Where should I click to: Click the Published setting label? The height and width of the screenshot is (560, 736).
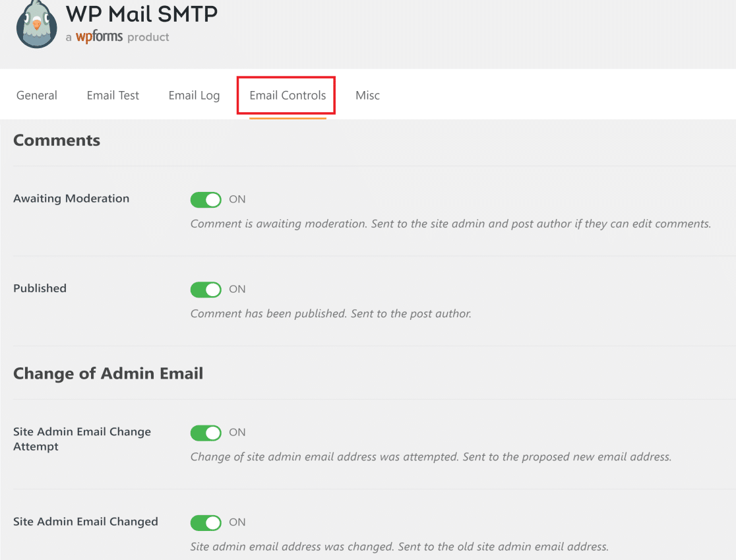[40, 288]
